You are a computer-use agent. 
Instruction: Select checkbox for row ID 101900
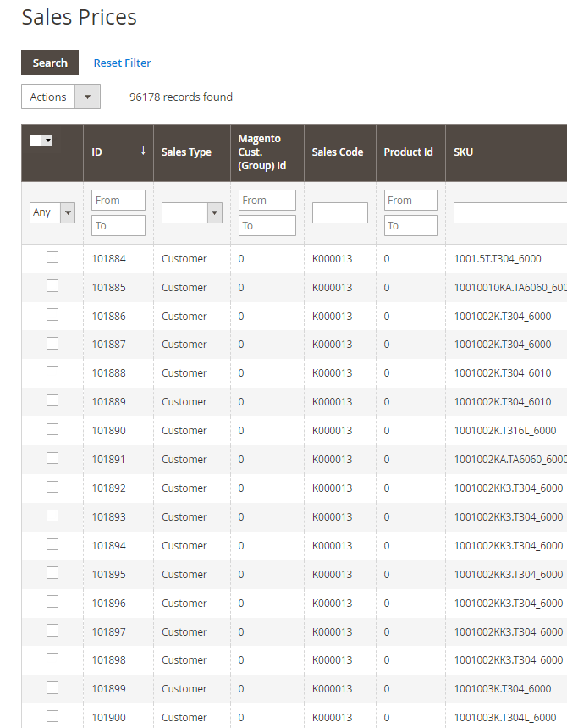coord(52,716)
